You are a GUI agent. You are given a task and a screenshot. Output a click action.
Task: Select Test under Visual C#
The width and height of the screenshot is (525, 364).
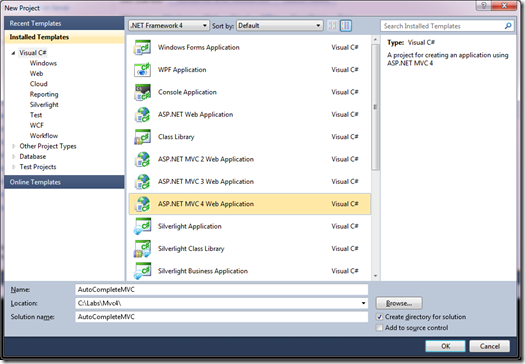(36, 115)
